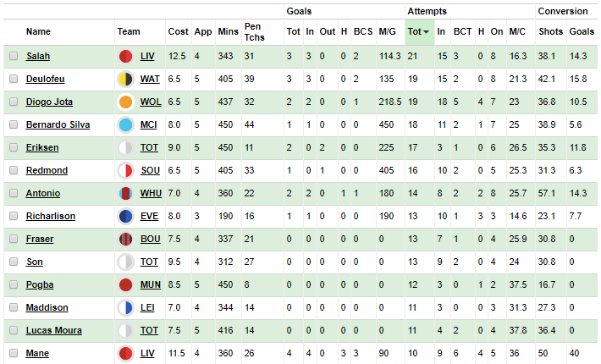Screen dimensions: 601x364
Task: Click the sky-blue Man City badge icon
Action: [126, 125]
